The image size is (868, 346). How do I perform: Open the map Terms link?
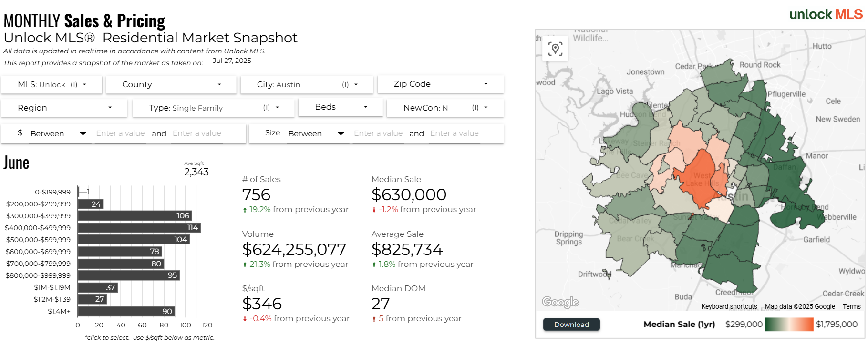851,306
